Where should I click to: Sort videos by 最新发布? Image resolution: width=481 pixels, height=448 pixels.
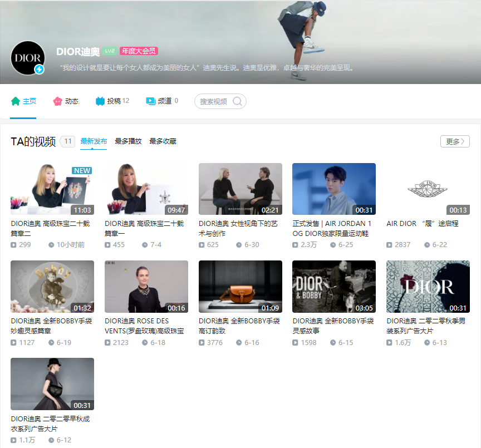94,141
